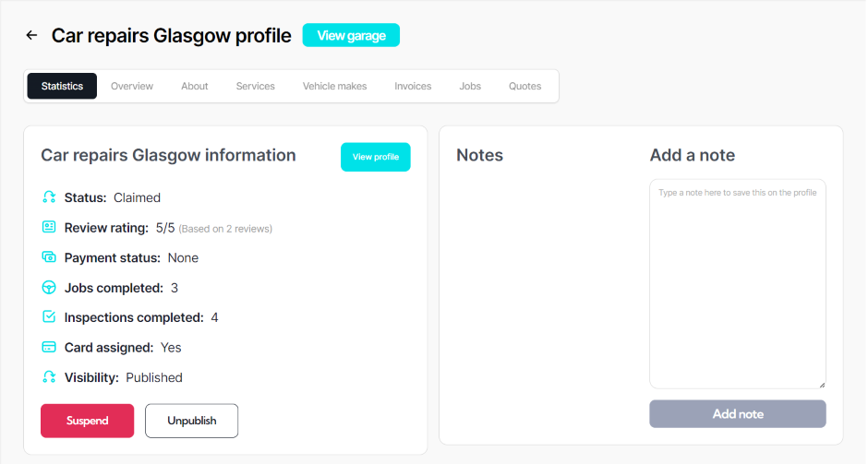Open the Services tab

tap(255, 87)
